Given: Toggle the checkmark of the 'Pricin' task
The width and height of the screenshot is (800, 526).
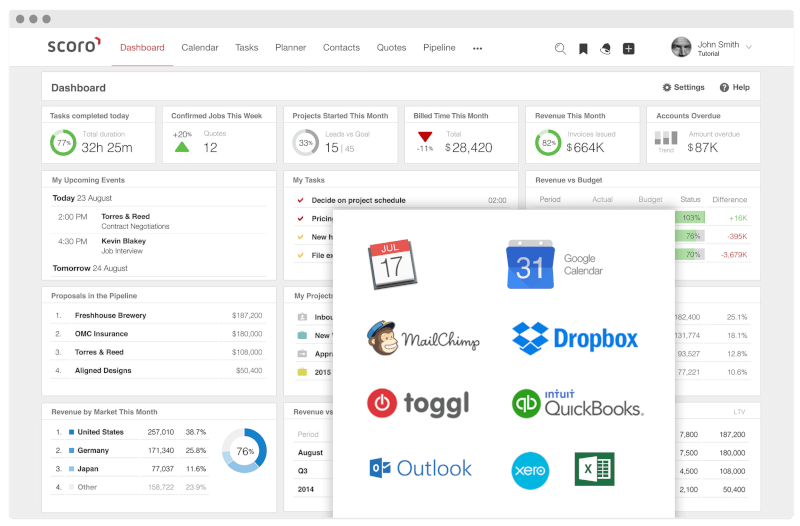Looking at the screenshot, I should click(x=301, y=218).
